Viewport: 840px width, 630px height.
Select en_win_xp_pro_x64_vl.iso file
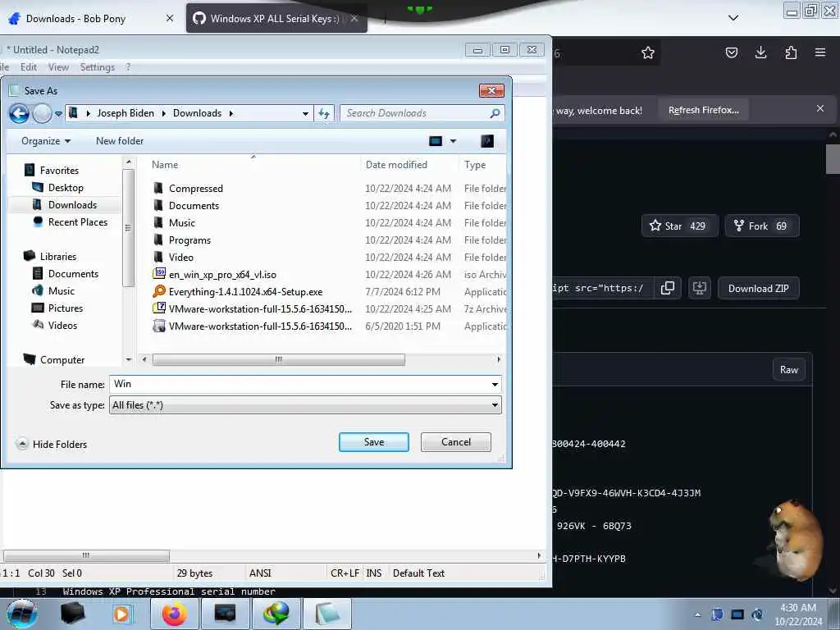[222, 274]
